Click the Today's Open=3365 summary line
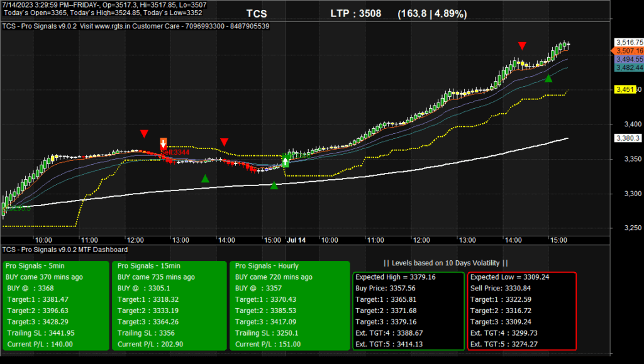This screenshot has height=364, width=644. (x=103, y=13)
